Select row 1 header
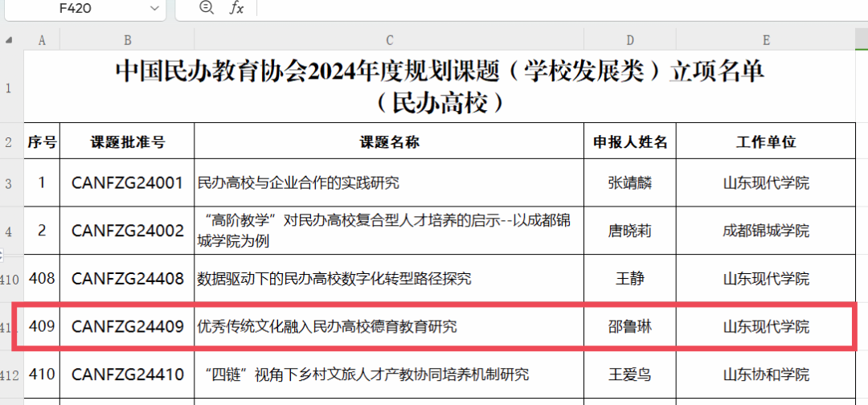This screenshot has height=405, width=868. pyautogui.click(x=10, y=87)
